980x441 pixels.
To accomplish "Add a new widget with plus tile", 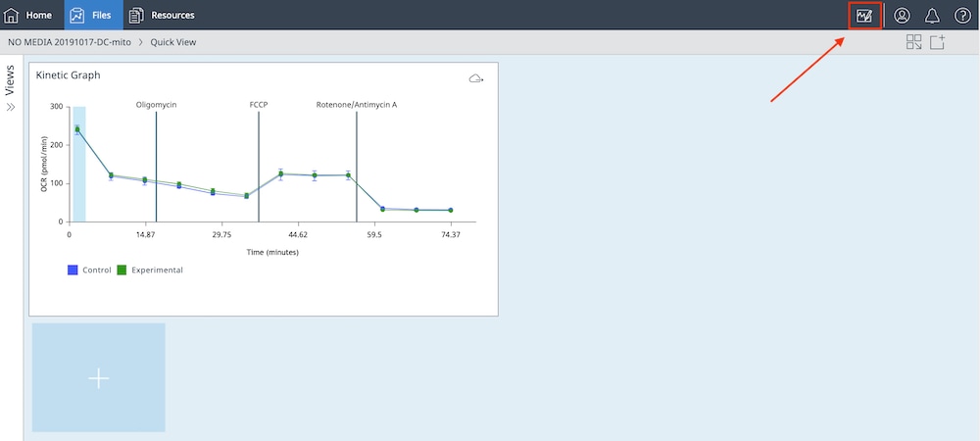I will (99, 378).
